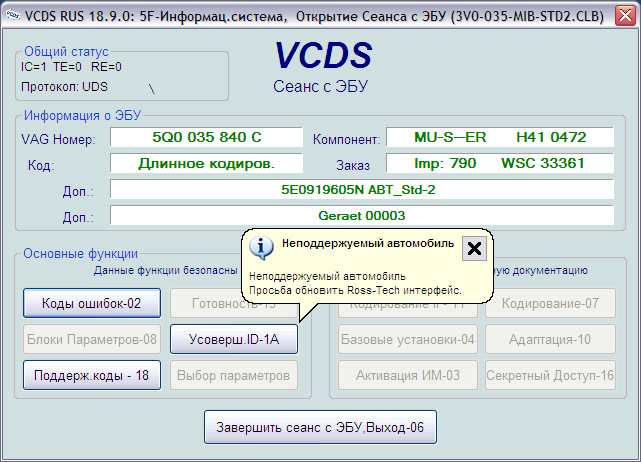The image size is (641, 462).
Task: Click the disabled Базовые установки-04 button
Action: point(408,339)
